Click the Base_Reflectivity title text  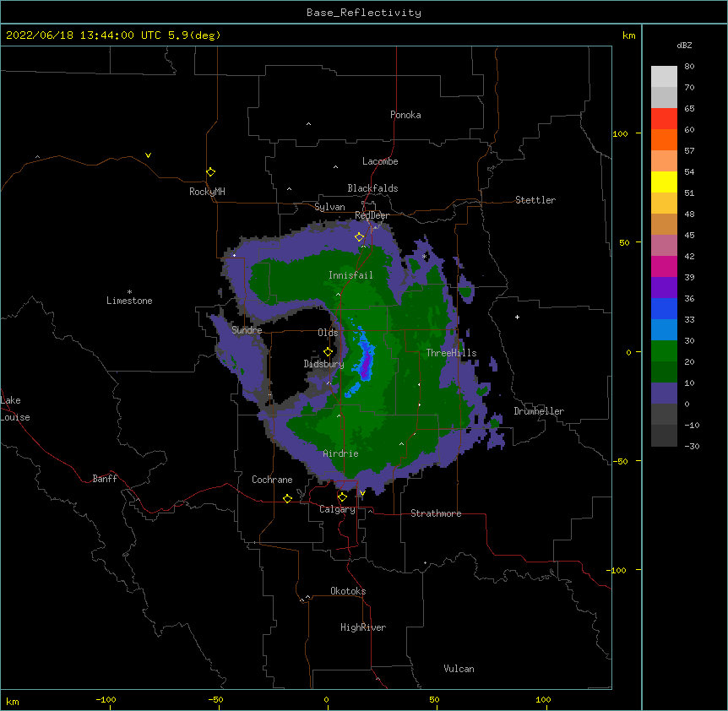[364, 13]
